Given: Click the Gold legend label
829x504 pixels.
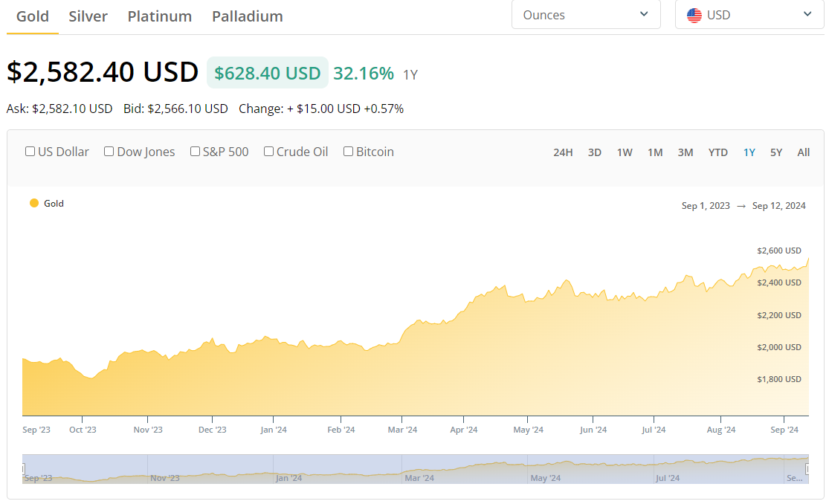Looking at the screenshot, I should [54, 203].
